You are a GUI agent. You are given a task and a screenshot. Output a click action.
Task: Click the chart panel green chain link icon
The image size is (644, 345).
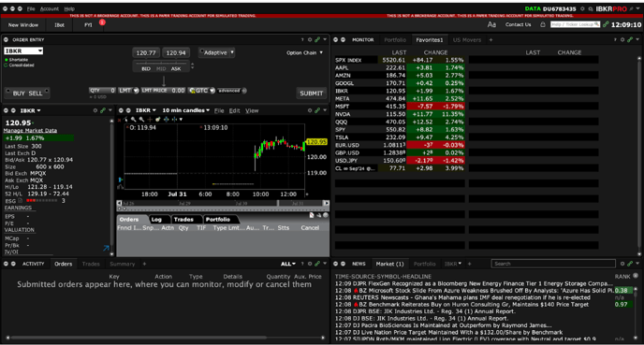tap(317, 110)
